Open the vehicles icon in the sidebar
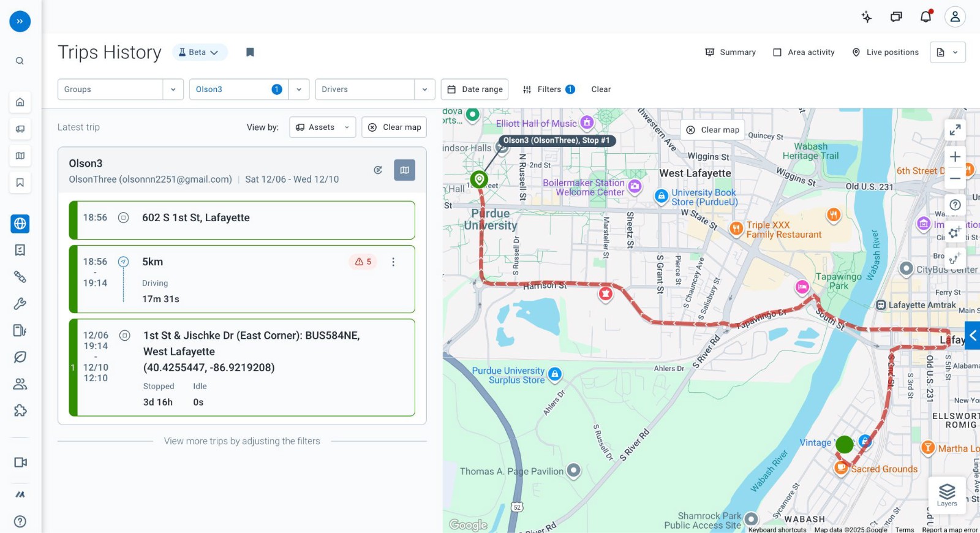This screenshot has width=980, height=533. click(20, 129)
